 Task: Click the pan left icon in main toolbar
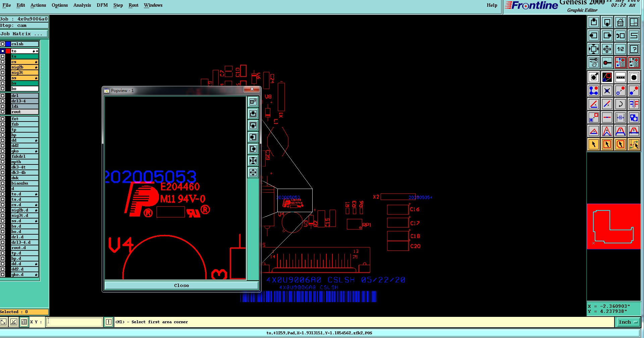(x=594, y=36)
